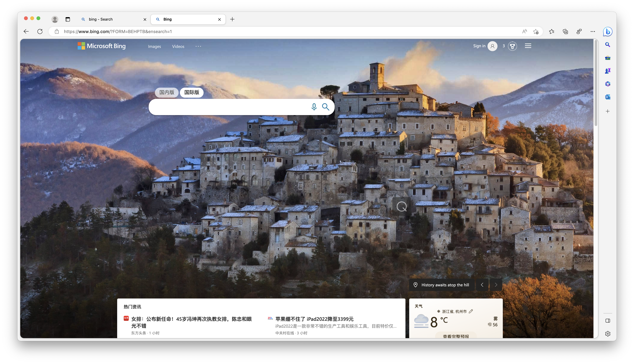Open the Bing Rewards trophy icon
Viewport: 634px width, 364px height.
(512, 46)
